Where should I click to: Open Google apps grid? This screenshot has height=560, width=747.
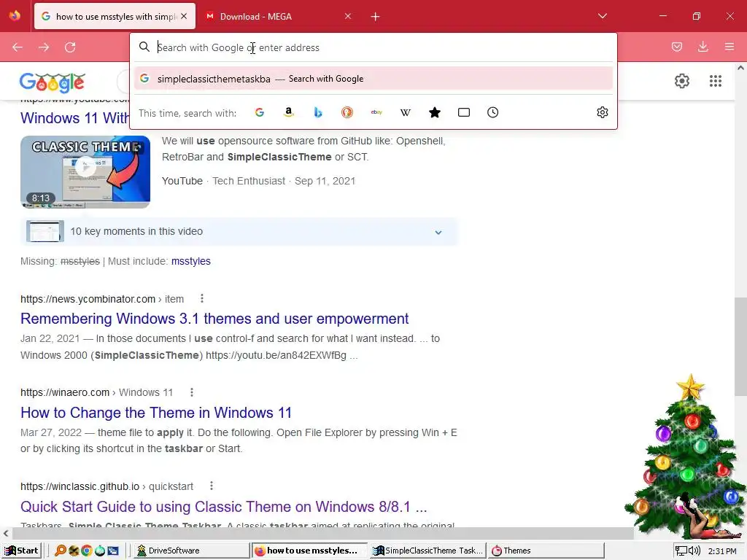coord(716,81)
